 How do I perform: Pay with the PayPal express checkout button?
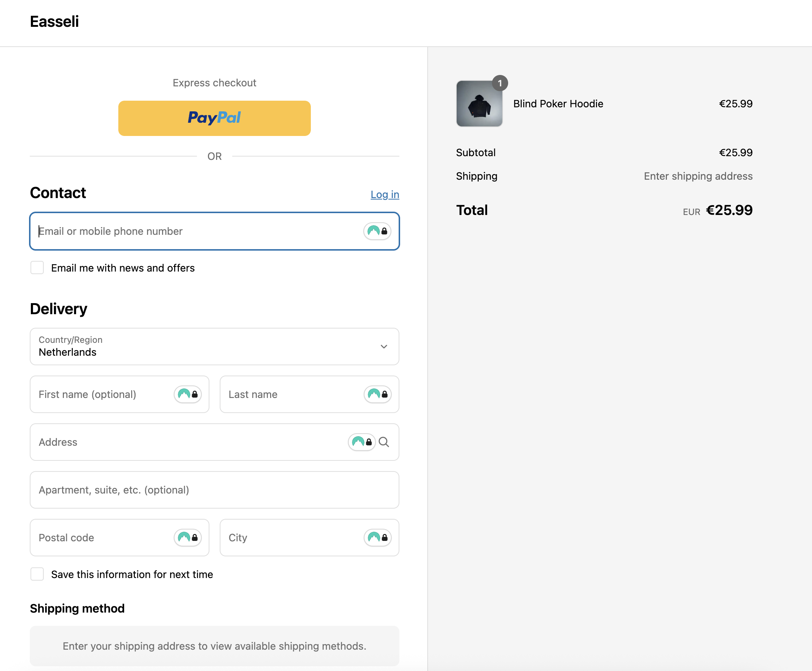pos(215,118)
